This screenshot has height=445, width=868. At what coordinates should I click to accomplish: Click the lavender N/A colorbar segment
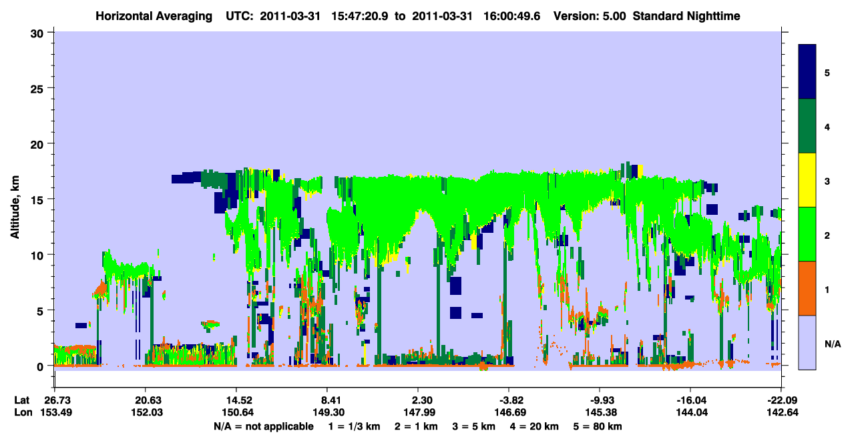[807, 342]
